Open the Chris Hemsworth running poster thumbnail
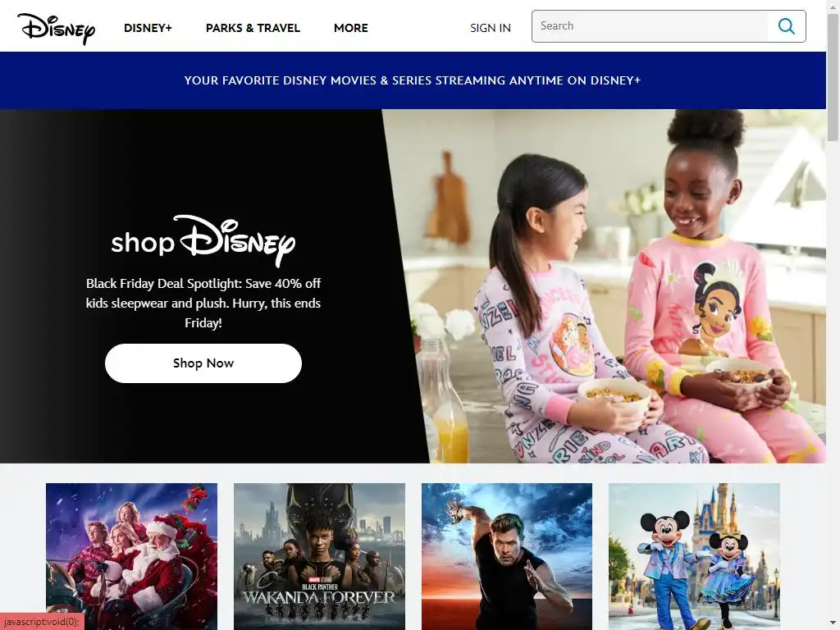Viewport: 840px width, 630px height. coord(507,557)
